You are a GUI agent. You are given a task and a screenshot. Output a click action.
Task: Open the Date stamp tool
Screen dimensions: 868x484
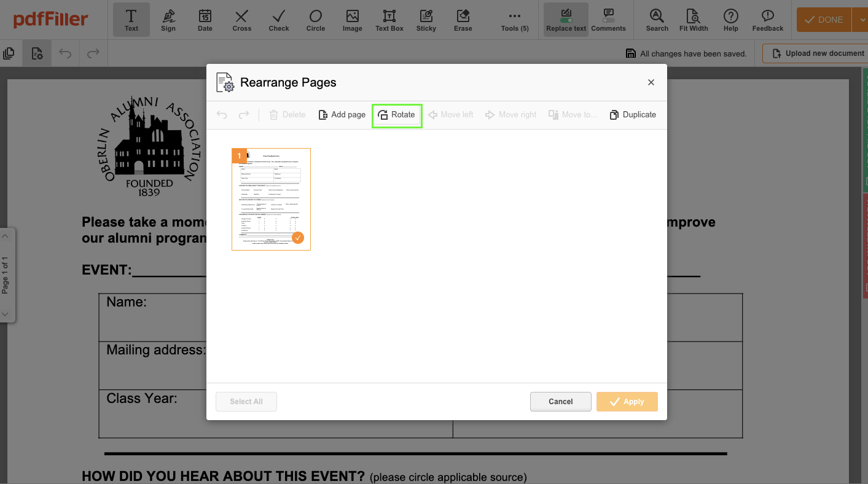[x=205, y=19]
